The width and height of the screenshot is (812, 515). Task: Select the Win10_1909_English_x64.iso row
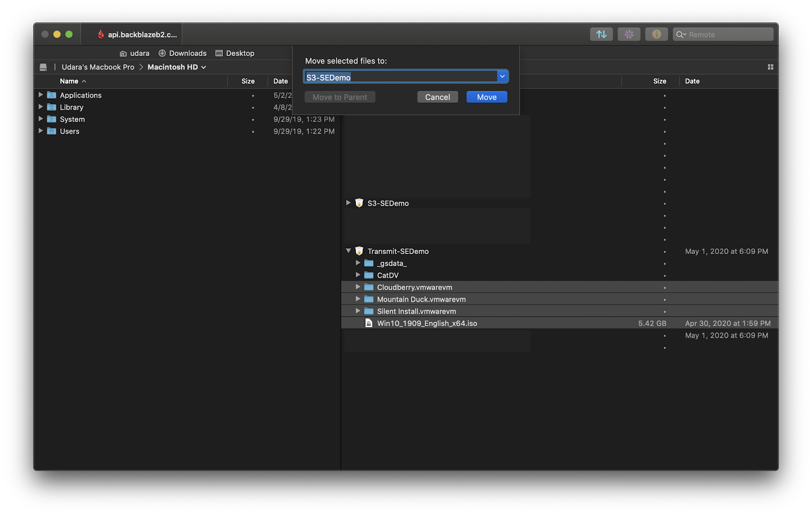click(x=560, y=323)
